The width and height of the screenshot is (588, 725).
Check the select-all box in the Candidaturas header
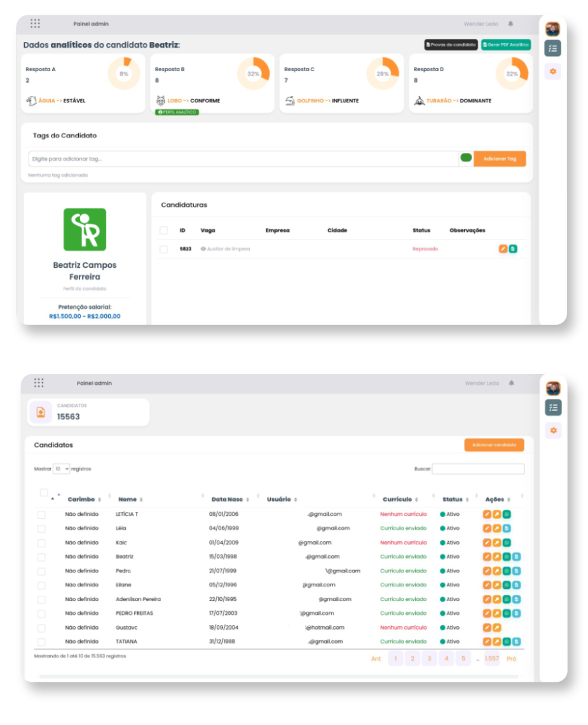[x=163, y=230]
